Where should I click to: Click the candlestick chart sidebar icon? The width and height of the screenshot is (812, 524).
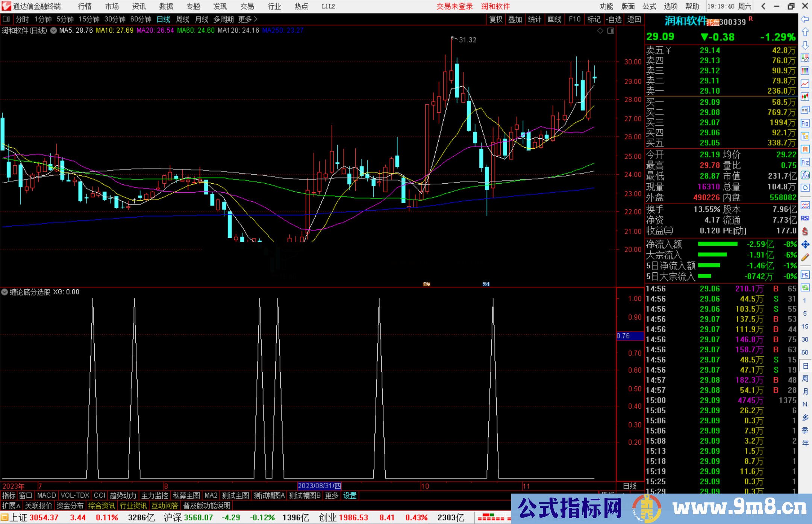point(805,97)
